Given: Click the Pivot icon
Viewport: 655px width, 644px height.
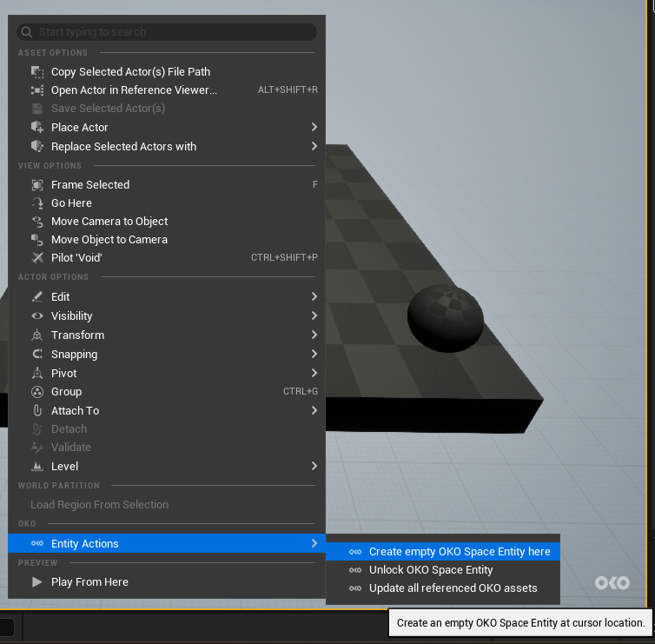Looking at the screenshot, I should tap(37, 373).
